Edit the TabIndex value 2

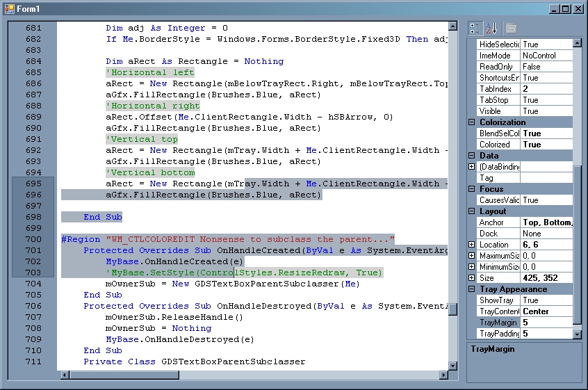click(x=546, y=89)
